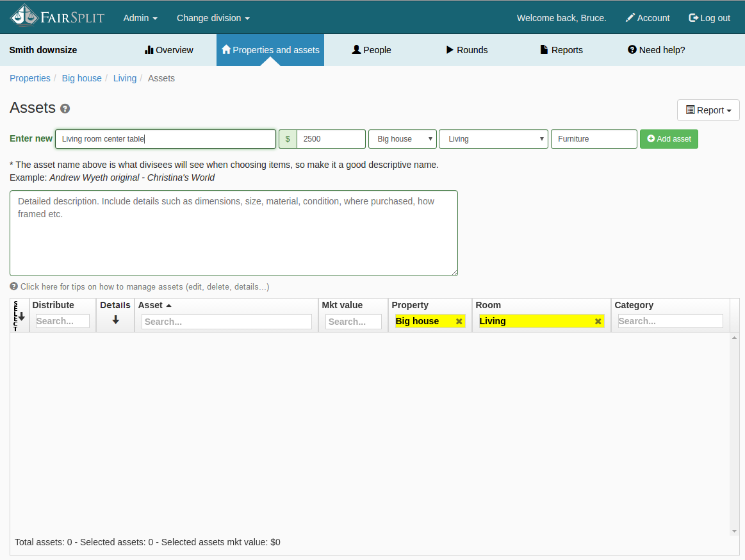Switch to the Overview tab
Image resolution: width=745 pixels, height=560 pixels.
click(169, 50)
